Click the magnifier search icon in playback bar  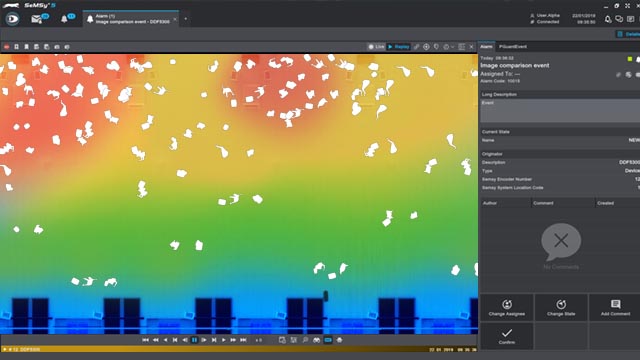[305, 340]
